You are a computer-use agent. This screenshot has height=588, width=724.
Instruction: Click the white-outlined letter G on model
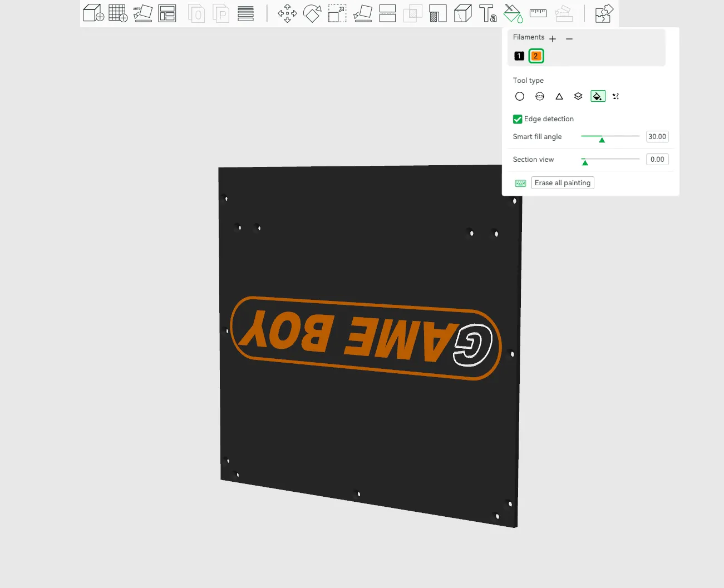473,345
